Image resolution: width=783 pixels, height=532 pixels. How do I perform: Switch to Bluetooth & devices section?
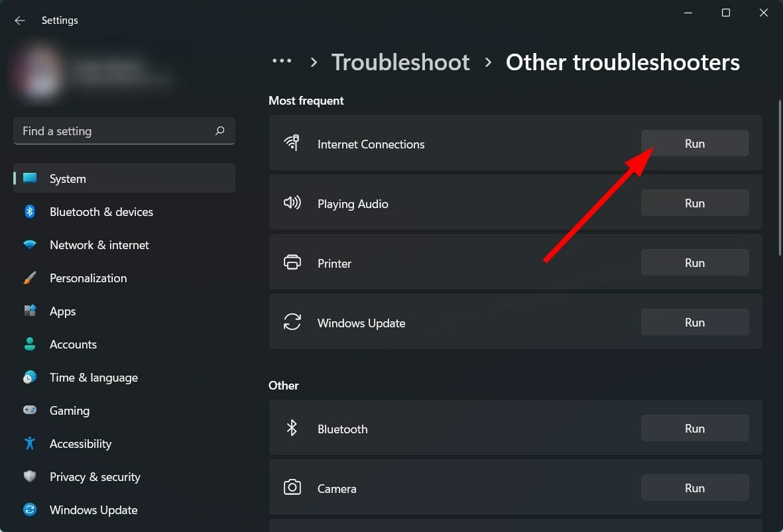[x=101, y=211]
